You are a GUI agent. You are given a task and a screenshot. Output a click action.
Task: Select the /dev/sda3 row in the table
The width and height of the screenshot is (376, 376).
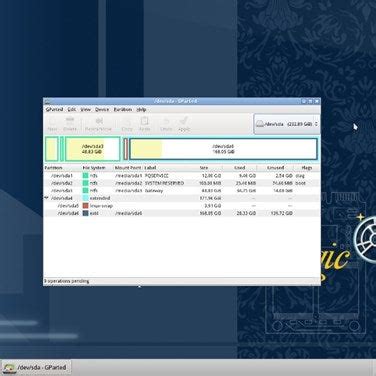[x=182, y=191]
